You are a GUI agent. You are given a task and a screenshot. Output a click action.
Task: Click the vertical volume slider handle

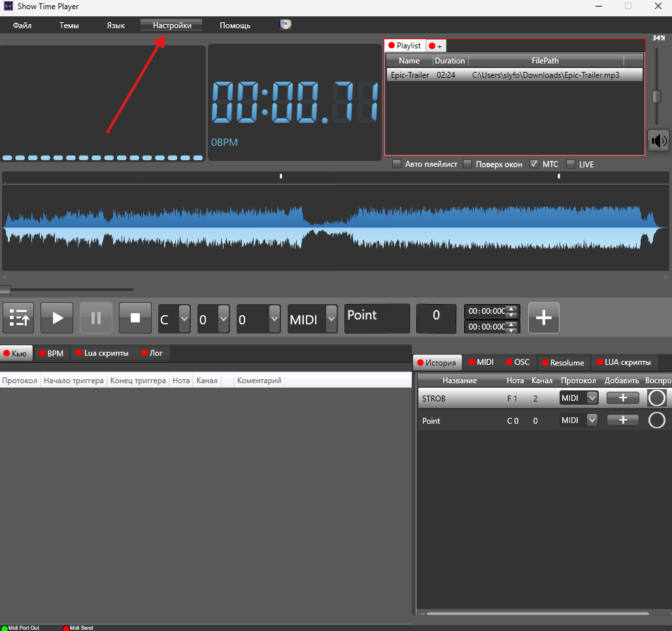tap(656, 97)
